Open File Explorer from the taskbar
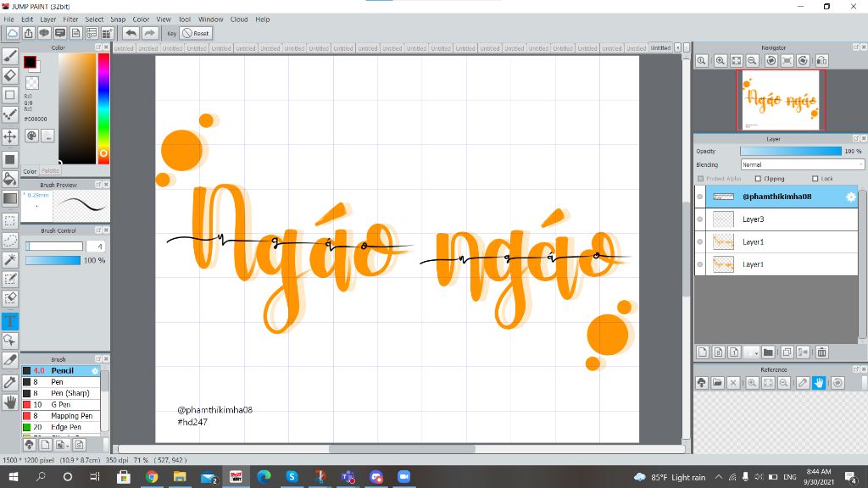The image size is (868, 488). pyautogui.click(x=180, y=476)
